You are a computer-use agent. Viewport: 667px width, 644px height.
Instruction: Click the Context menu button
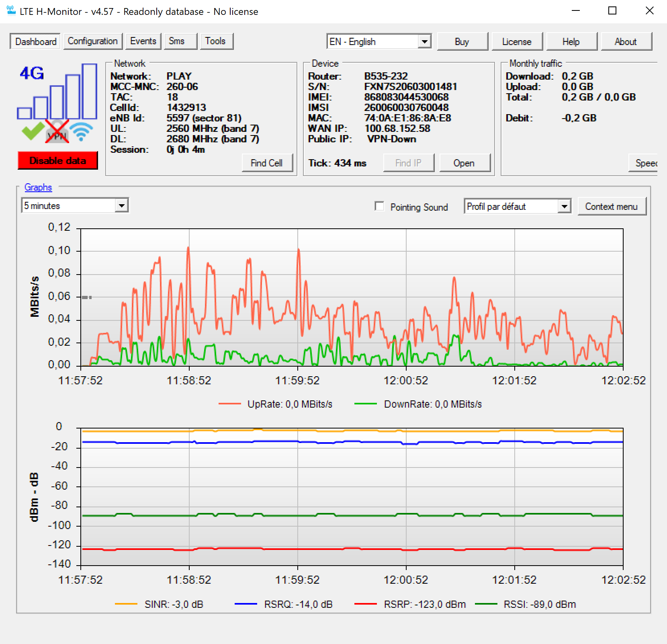tap(611, 207)
